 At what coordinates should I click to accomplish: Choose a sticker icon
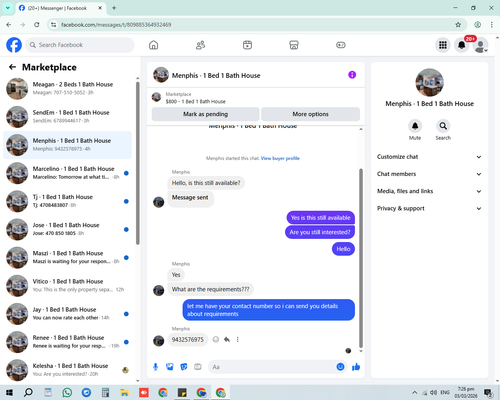[184, 367]
